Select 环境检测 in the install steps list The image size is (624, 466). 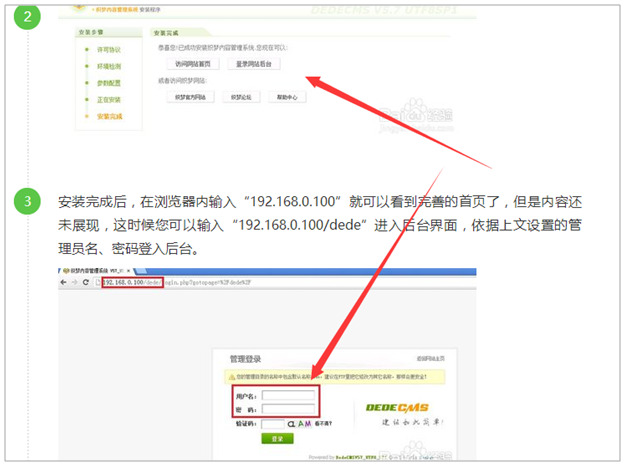[108, 66]
